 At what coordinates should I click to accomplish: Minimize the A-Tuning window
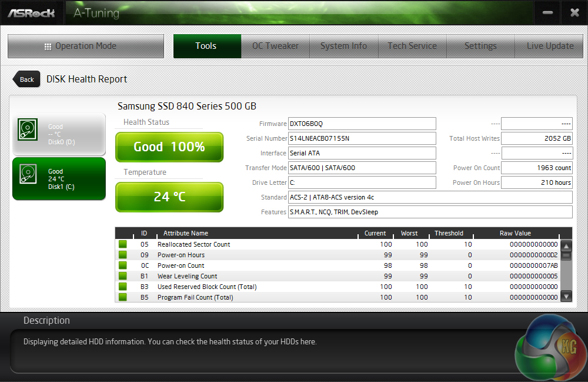pos(547,13)
